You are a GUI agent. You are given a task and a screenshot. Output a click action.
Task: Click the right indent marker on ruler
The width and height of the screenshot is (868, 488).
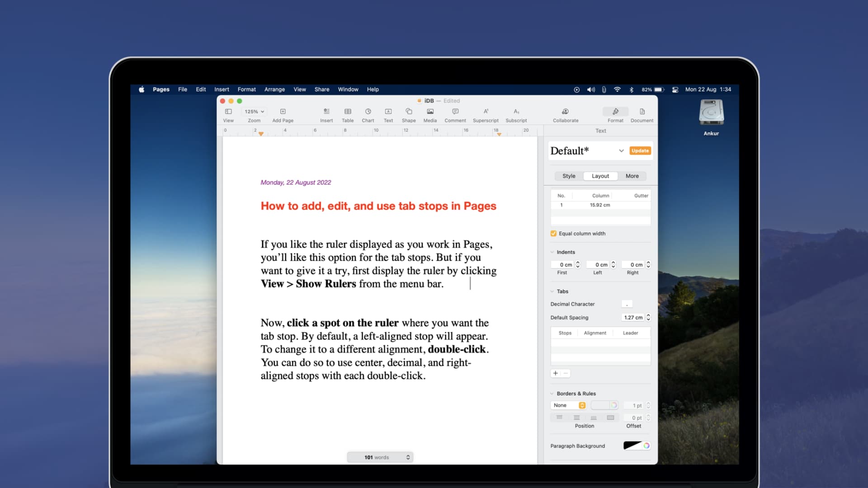499,134
